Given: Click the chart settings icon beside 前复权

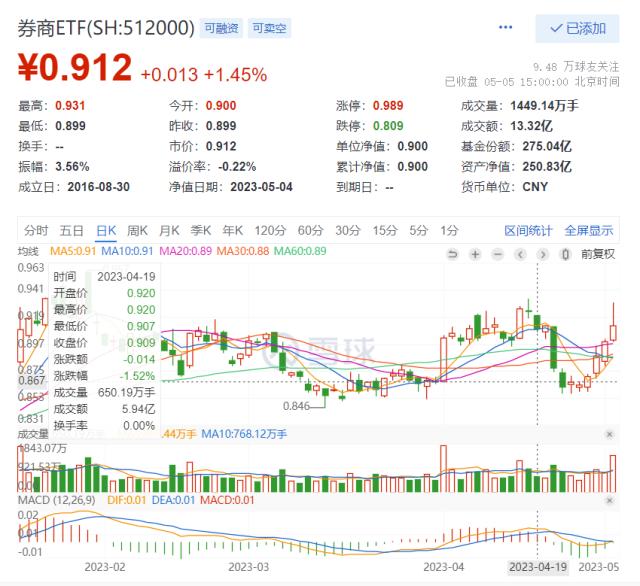Looking at the screenshot, I should coord(565,255).
